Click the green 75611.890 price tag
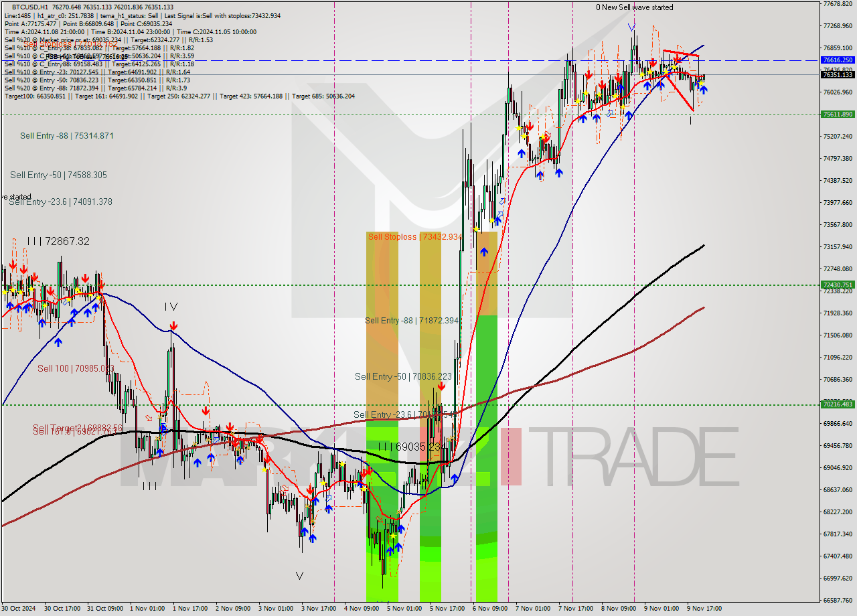Viewport: 857px width, 616px height. click(838, 114)
